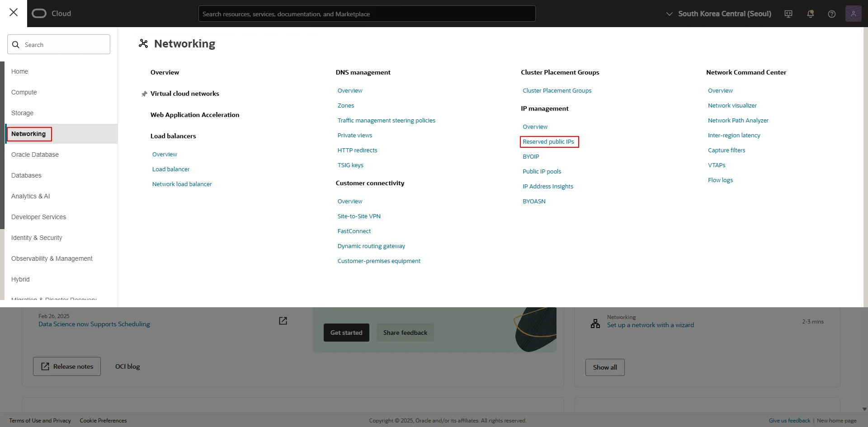Click the network wizard icon
Image resolution: width=868 pixels, height=427 pixels.
click(x=595, y=324)
